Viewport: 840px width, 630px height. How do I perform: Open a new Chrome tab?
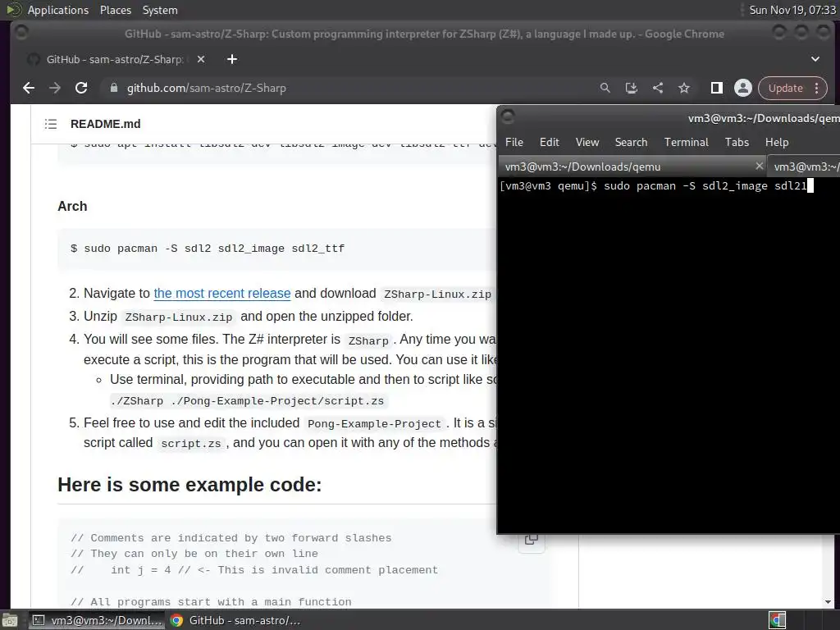232,59
